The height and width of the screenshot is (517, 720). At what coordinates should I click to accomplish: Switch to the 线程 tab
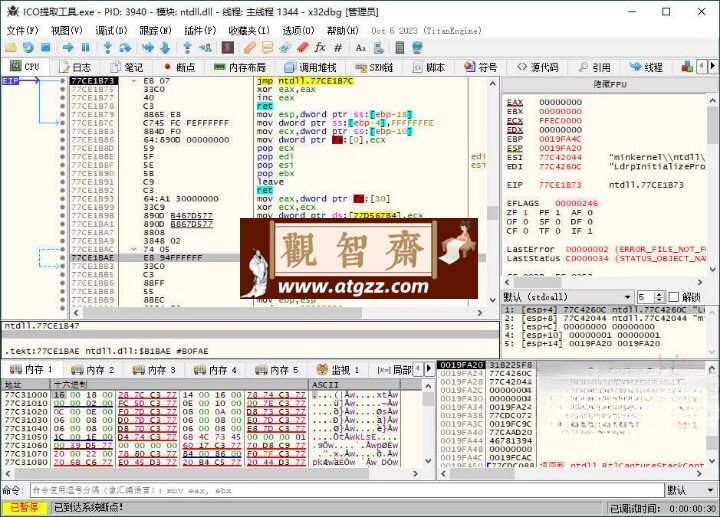(x=646, y=67)
